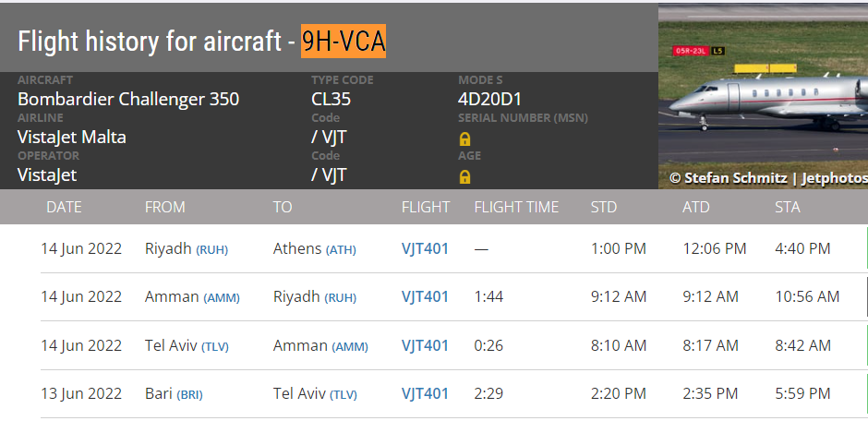Click the VistaJet Malta airline name

pyautogui.click(x=72, y=137)
